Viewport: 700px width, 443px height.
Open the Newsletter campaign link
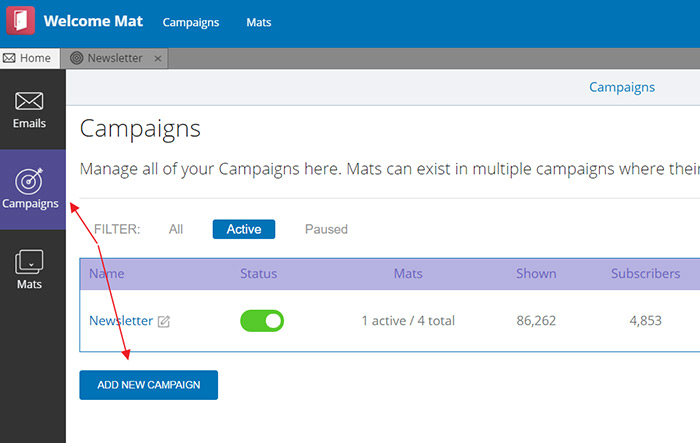pyautogui.click(x=120, y=320)
